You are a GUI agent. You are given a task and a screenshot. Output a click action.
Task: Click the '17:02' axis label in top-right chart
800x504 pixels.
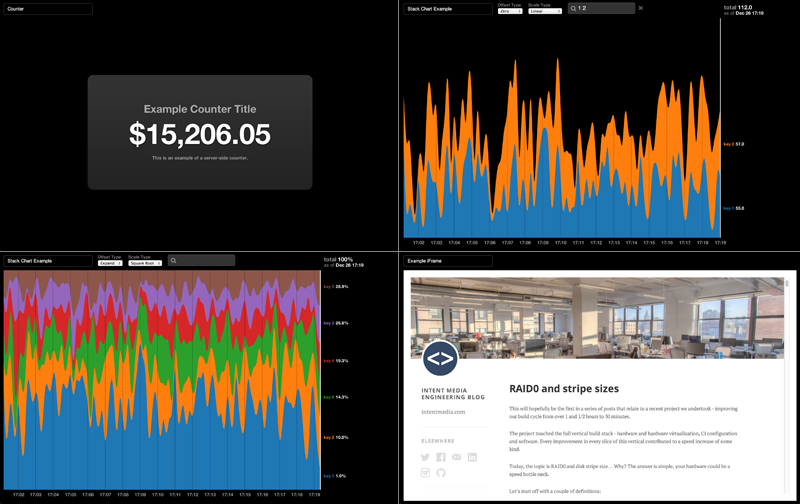[418, 243]
